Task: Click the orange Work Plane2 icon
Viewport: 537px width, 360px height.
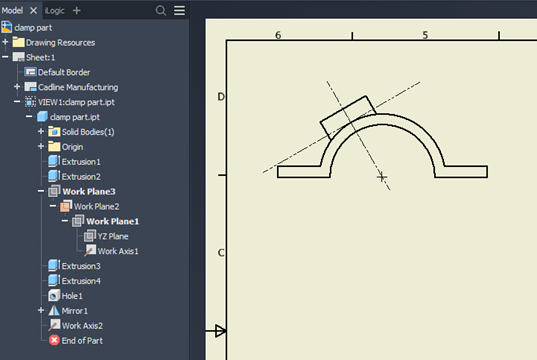Action: [66, 206]
